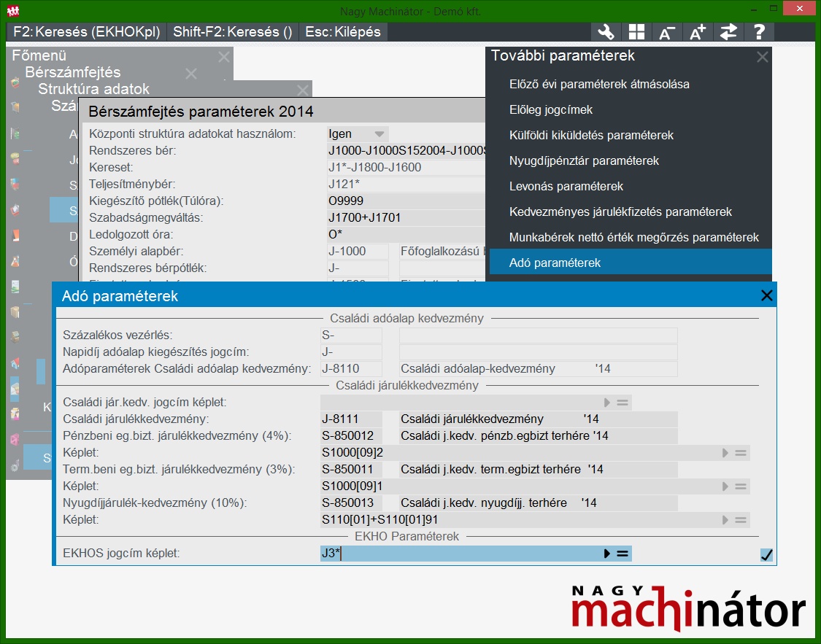Close the Struktúra adatok panel
The image size is (821, 644).
303,90
